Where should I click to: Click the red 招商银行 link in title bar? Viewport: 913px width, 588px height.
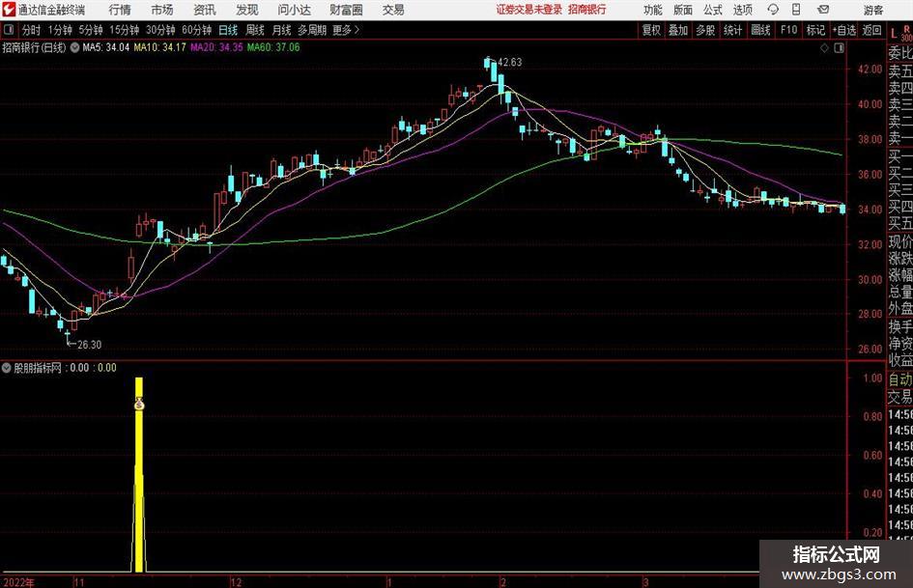point(587,10)
